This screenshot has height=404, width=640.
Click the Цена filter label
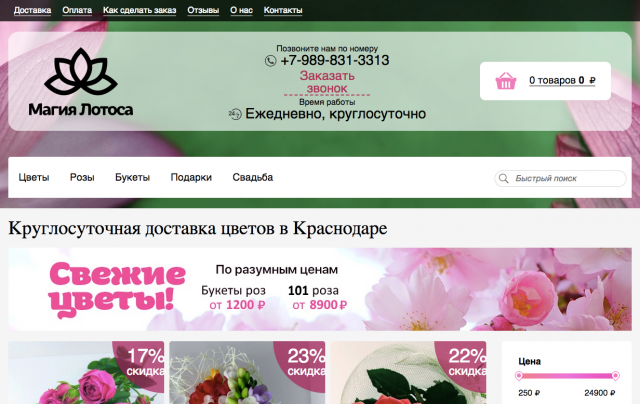tap(529, 362)
